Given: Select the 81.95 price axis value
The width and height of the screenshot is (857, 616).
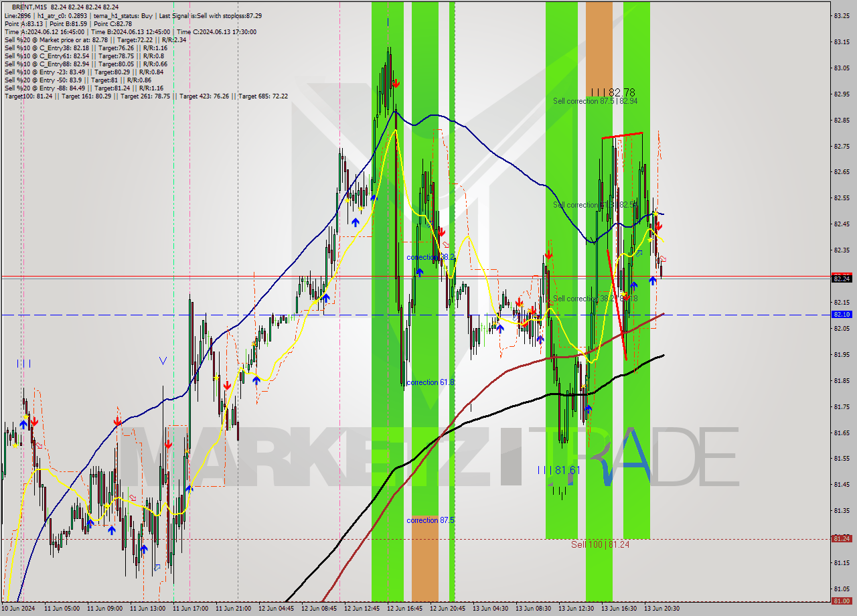Looking at the screenshot, I should (x=842, y=354).
